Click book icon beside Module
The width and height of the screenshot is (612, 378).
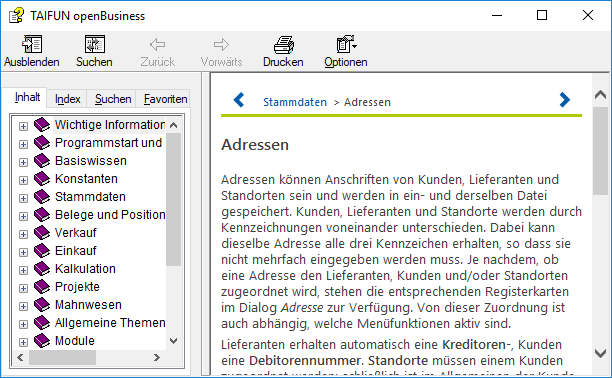pos(42,341)
